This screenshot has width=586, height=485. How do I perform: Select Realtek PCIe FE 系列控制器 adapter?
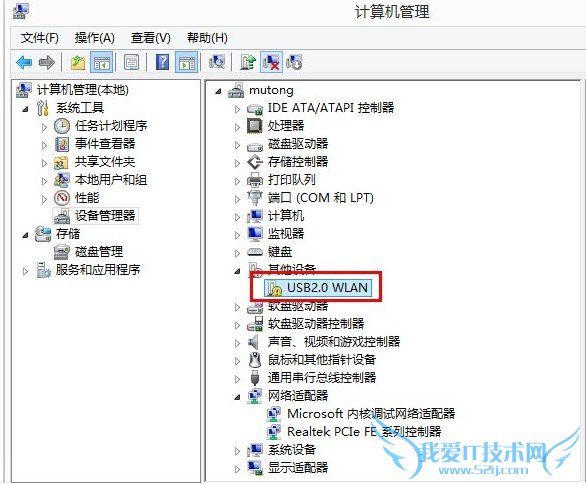pyautogui.click(x=364, y=432)
